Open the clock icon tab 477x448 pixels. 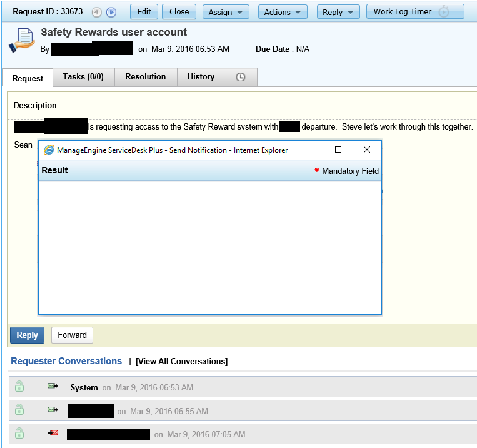pos(241,77)
